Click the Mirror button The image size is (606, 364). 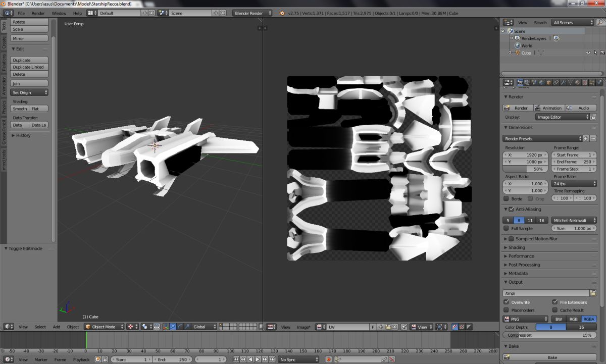pos(29,38)
